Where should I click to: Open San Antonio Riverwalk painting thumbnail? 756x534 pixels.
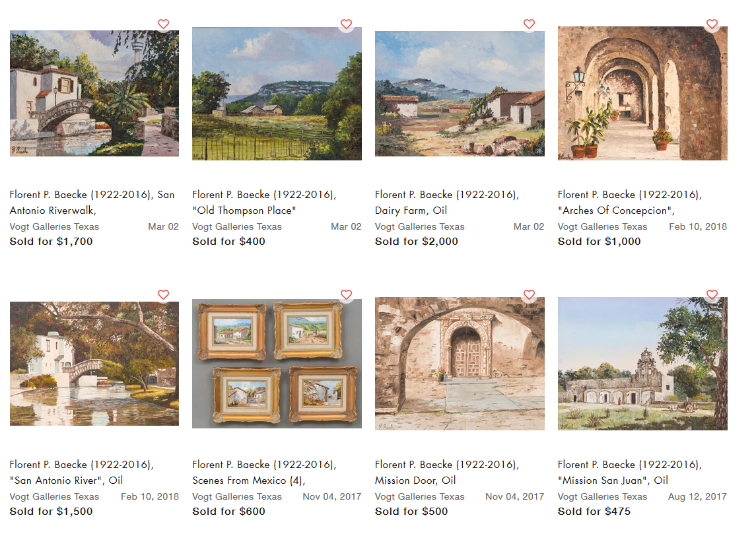click(x=94, y=94)
